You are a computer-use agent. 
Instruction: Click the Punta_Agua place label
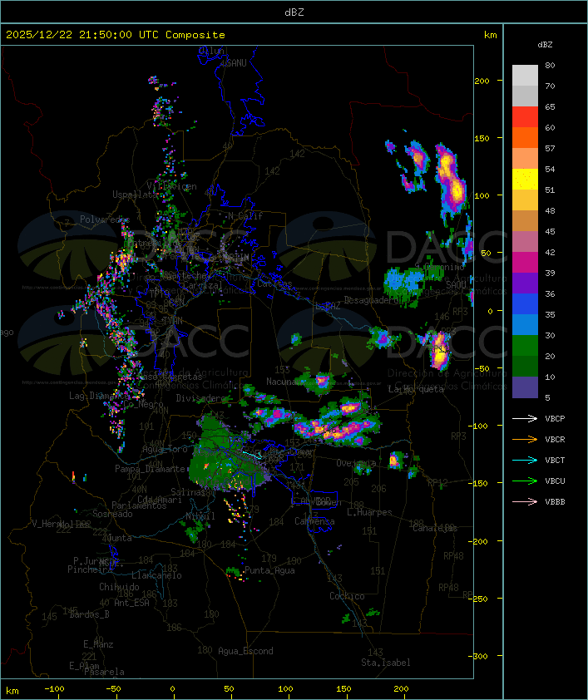(x=269, y=570)
